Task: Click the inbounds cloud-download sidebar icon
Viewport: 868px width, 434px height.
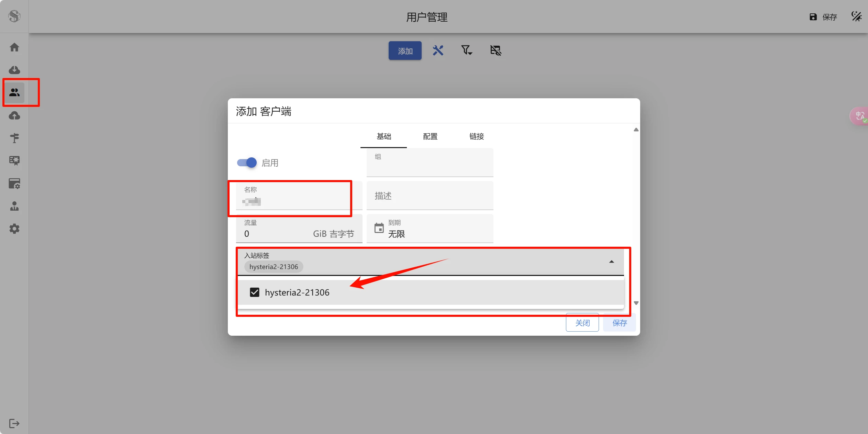Action: pyautogui.click(x=14, y=70)
